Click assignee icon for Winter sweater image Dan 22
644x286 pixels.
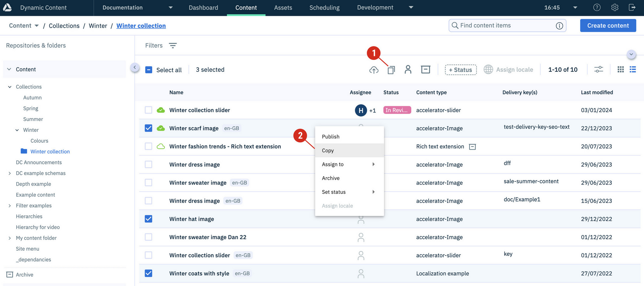[361, 237]
